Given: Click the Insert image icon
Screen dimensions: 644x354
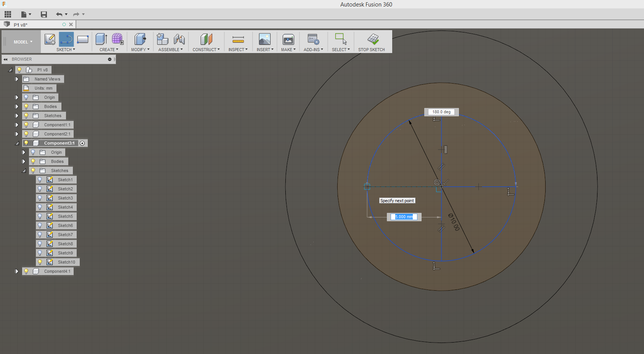Looking at the screenshot, I should [264, 39].
